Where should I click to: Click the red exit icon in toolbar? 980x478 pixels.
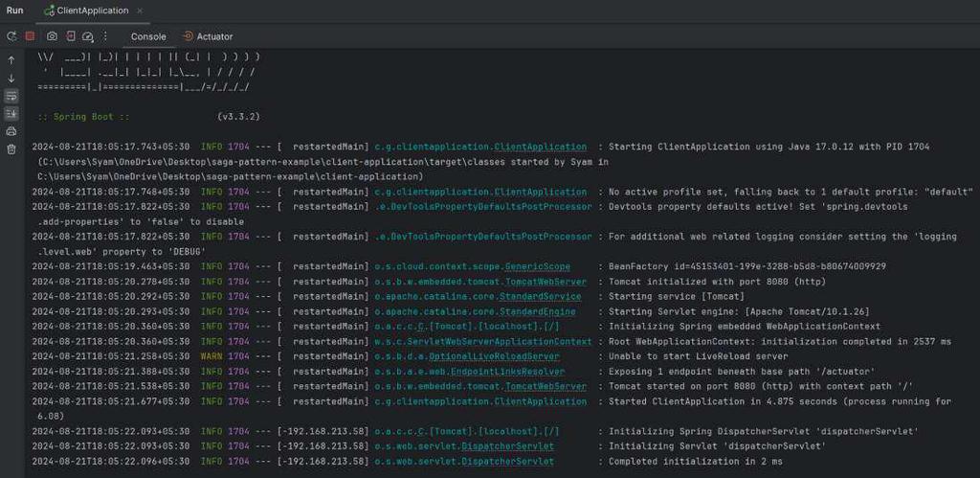tap(71, 36)
